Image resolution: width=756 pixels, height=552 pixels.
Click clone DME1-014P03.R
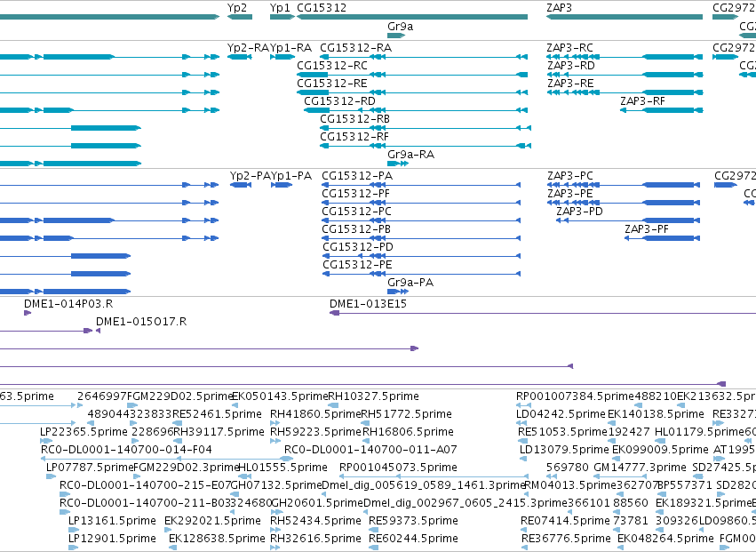coord(28,313)
